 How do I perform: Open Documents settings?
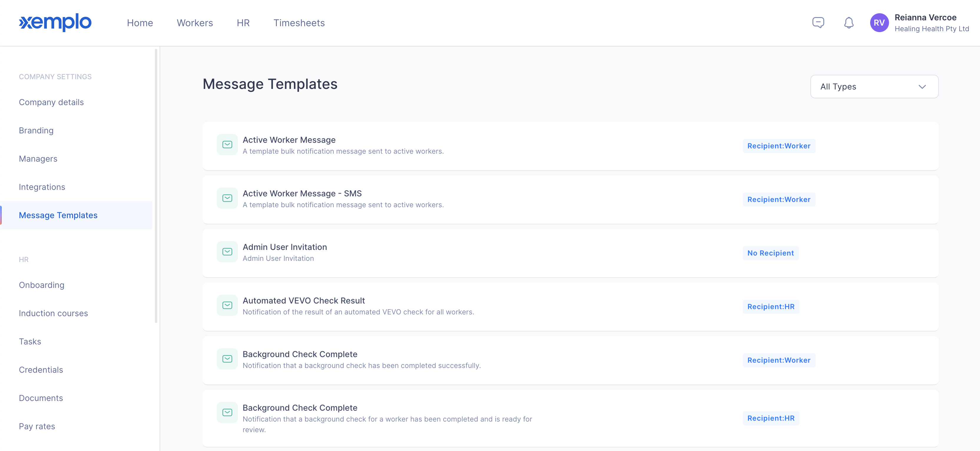coord(41,398)
